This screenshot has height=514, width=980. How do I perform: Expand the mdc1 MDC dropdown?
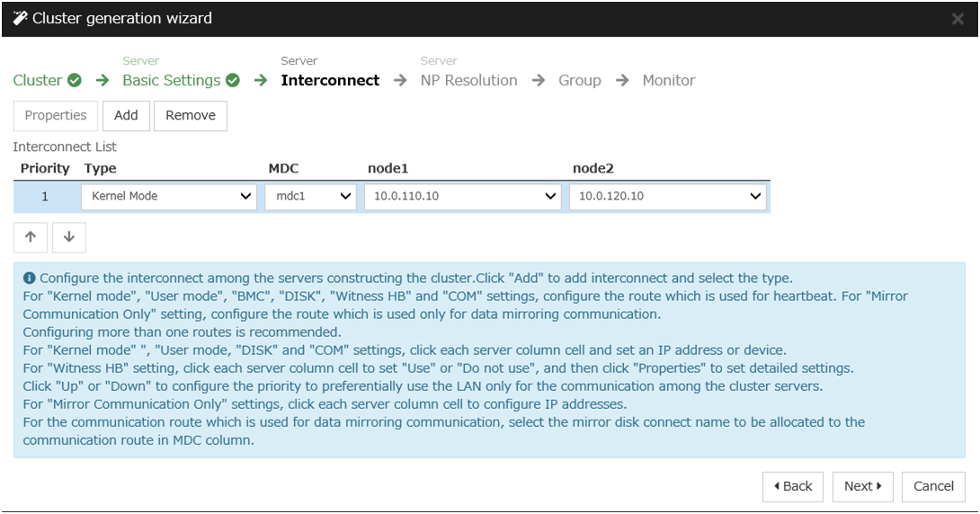[x=310, y=196]
